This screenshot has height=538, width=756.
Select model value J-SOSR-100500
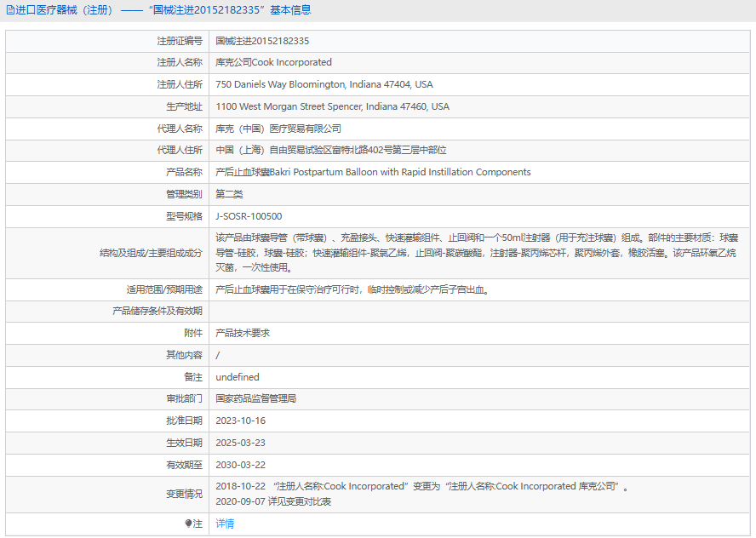click(249, 216)
